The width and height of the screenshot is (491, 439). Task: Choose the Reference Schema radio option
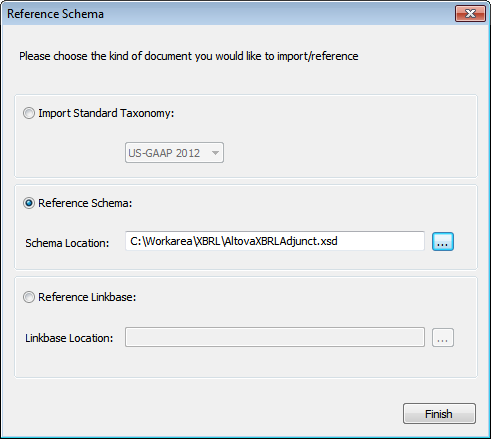[29, 203]
